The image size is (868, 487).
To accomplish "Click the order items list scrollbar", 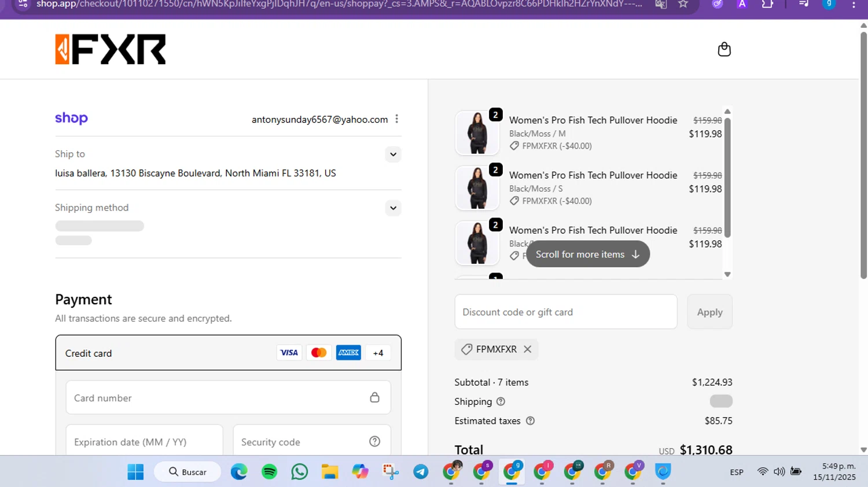I will [727, 178].
